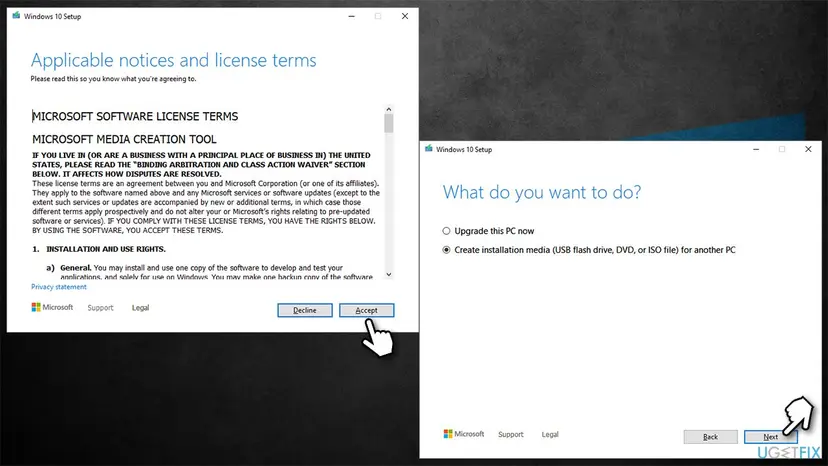Open Support link in the right setup window

tap(511, 434)
